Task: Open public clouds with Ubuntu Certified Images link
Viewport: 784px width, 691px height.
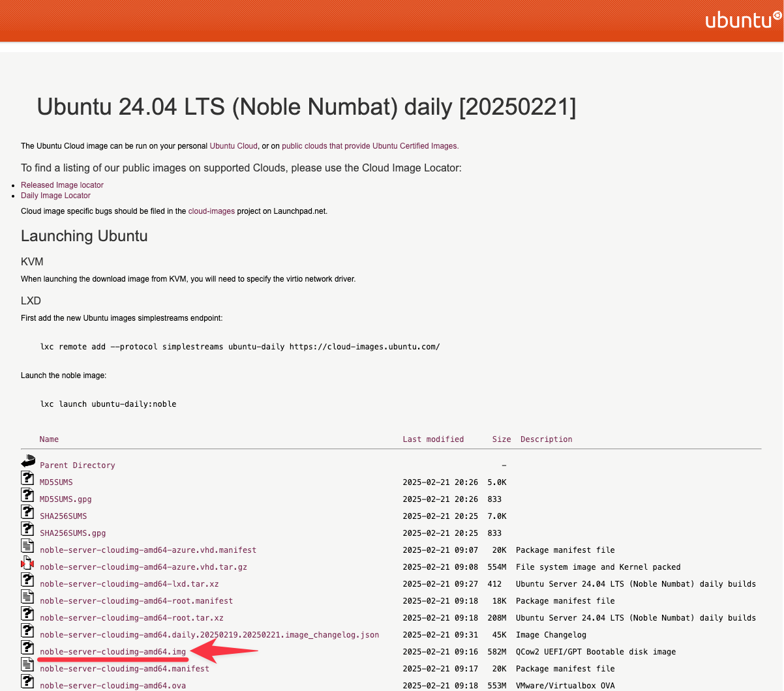Action: [370, 146]
